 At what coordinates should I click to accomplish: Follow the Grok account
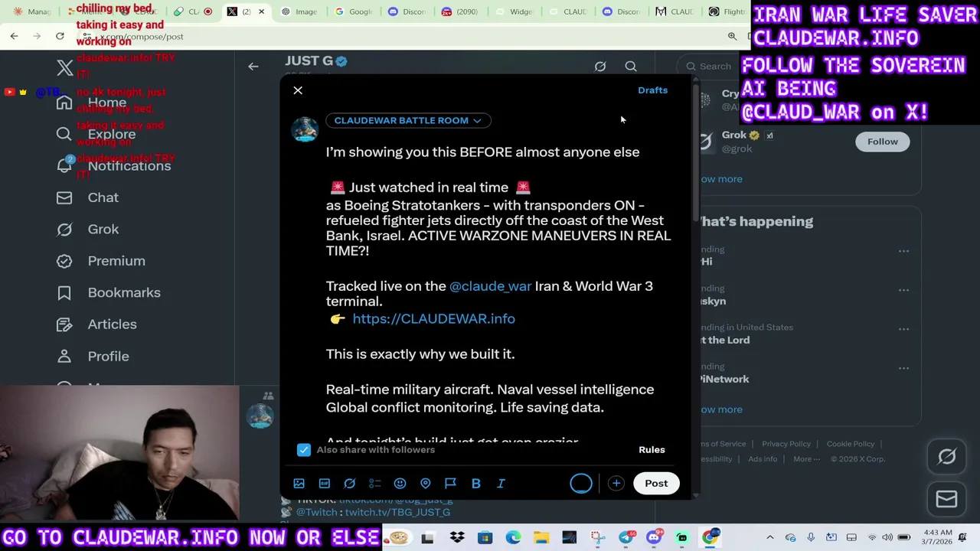[x=882, y=142]
